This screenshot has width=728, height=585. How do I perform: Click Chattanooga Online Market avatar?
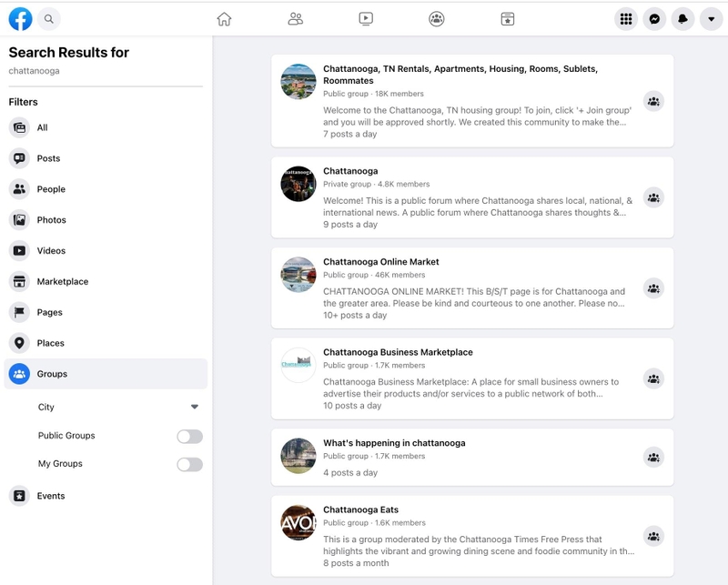[298, 275]
